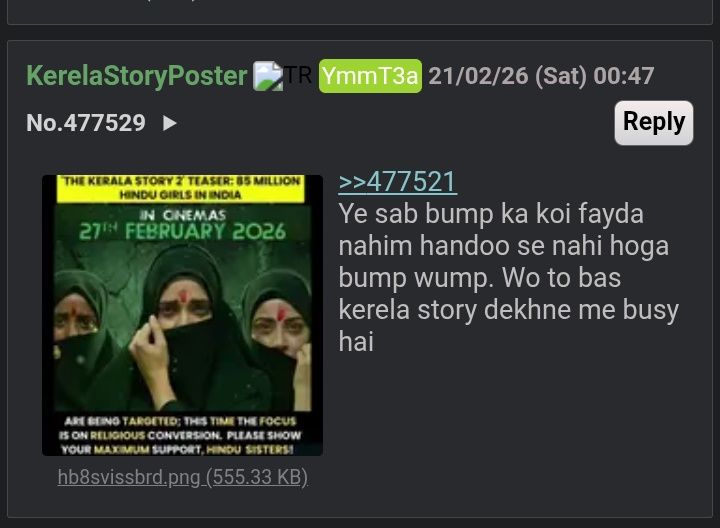Expand the Kerala Story 2 poster thumbnail

[x=182, y=315]
